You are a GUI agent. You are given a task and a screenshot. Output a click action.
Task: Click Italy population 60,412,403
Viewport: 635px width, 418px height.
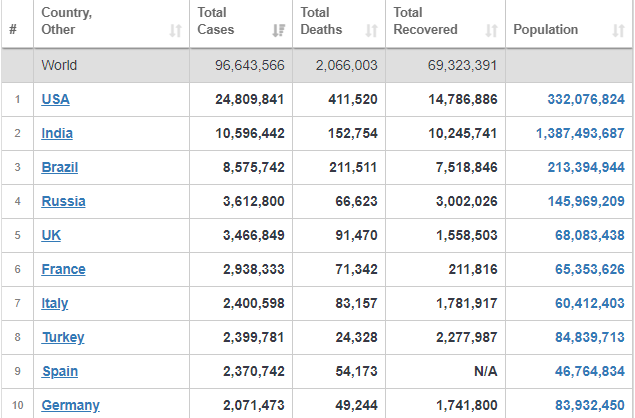pos(590,303)
